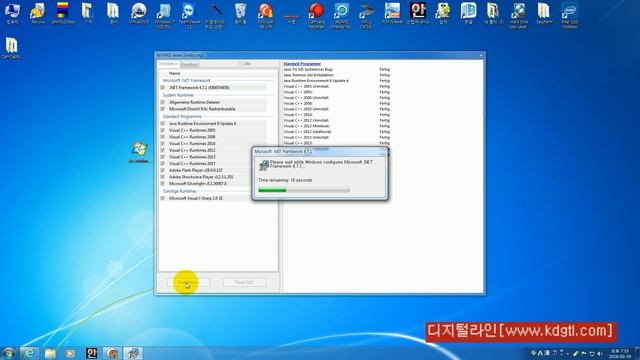This screenshot has width=640, height=360.
Task: Open the Hard Disk Low Level desktop shortcut
Action: 518,16
